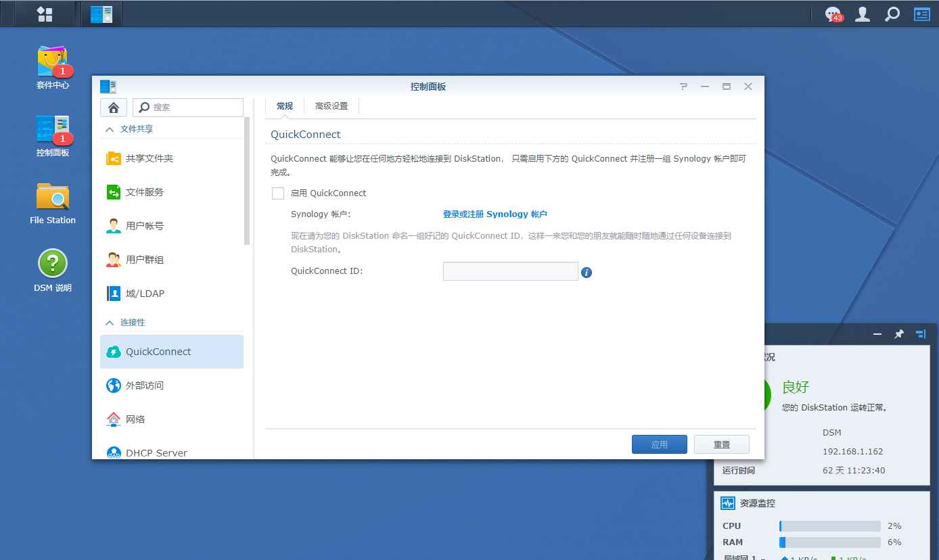Open the 套件中心 desktop icon
Image resolution: width=939 pixels, height=560 pixels.
[53, 68]
